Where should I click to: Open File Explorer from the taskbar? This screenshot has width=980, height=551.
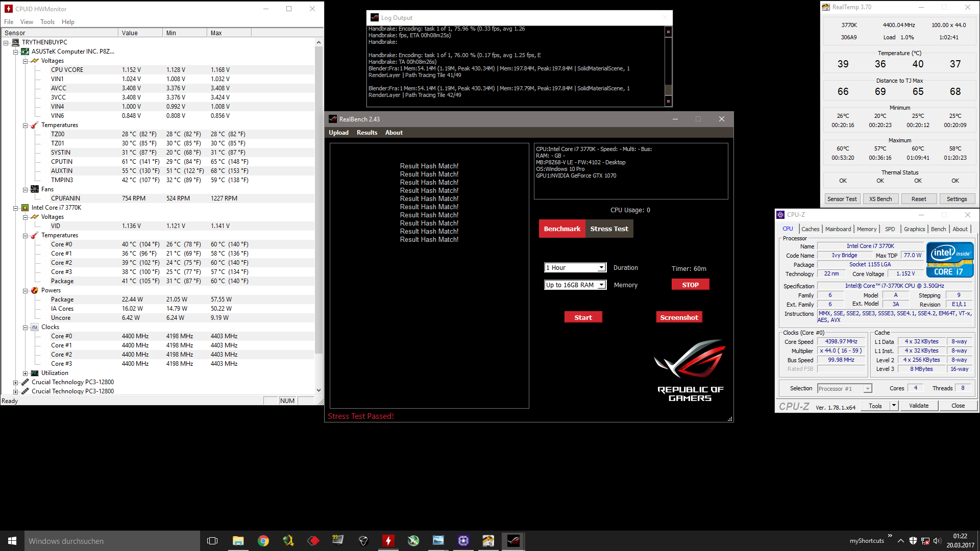coord(238,541)
